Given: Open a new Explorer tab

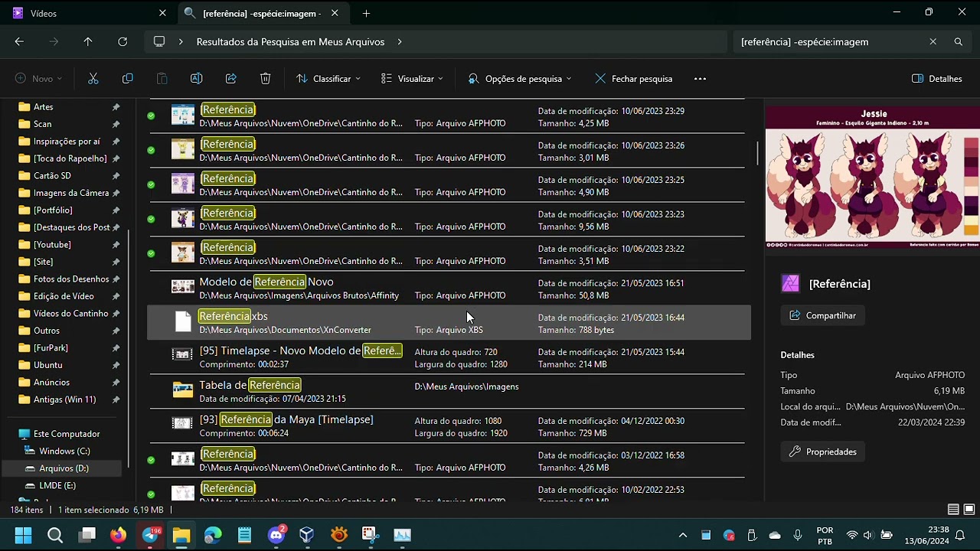Looking at the screenshot, I should (x=366, y=13).
